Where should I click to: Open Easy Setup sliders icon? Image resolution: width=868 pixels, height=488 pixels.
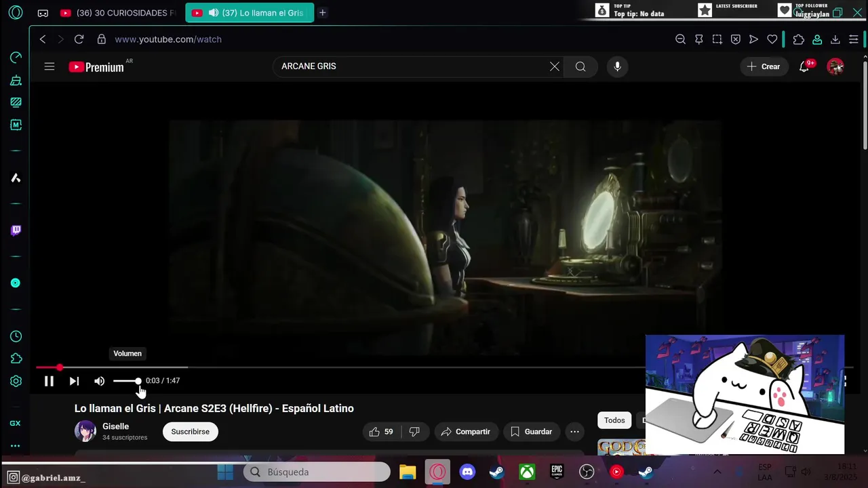click(854, 39)
